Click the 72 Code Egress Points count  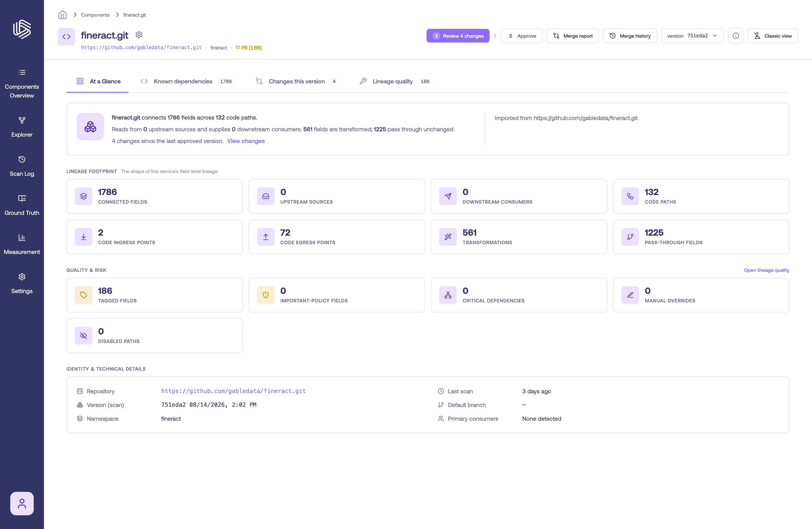click(285, 232)
